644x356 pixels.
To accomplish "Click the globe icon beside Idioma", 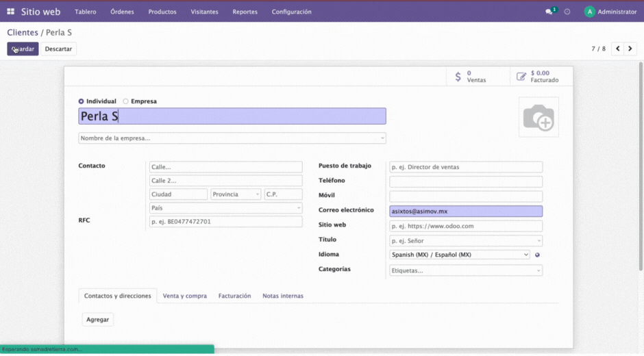I will [537, 255].
